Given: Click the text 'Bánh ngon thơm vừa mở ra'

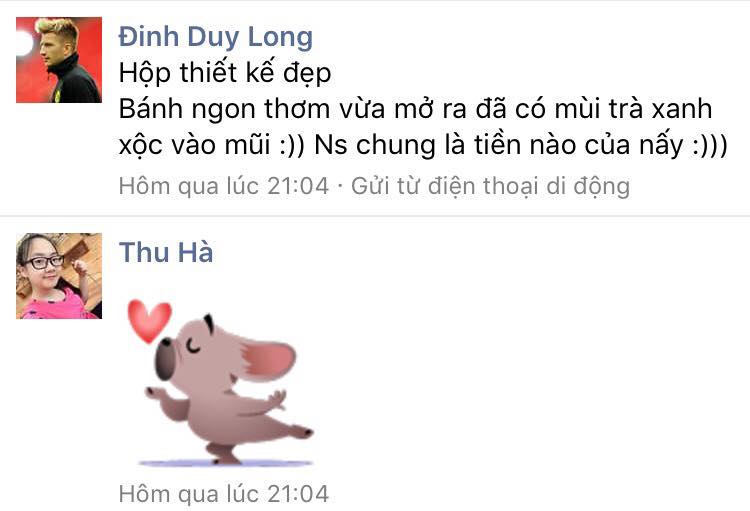Looking at the screenshot, I should (292, 110).
